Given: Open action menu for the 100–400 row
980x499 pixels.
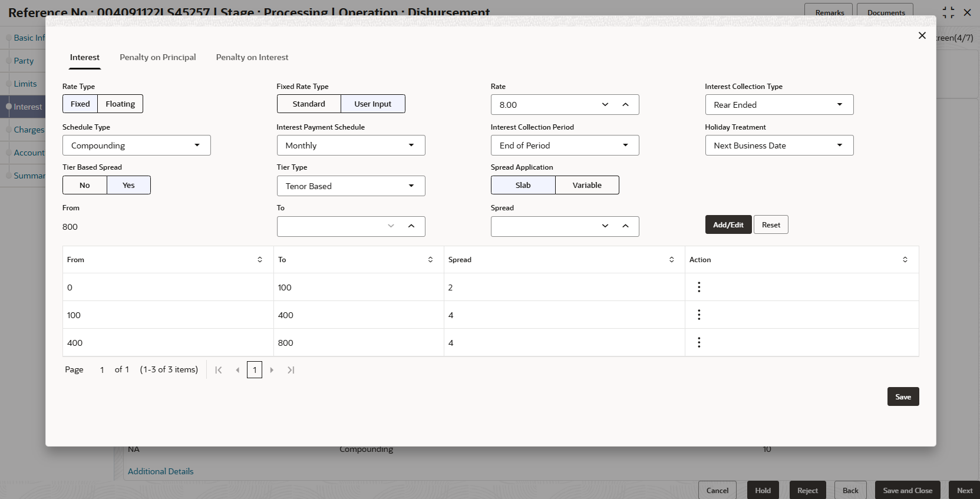Looking at the screenshot, I should coord(699,315).
